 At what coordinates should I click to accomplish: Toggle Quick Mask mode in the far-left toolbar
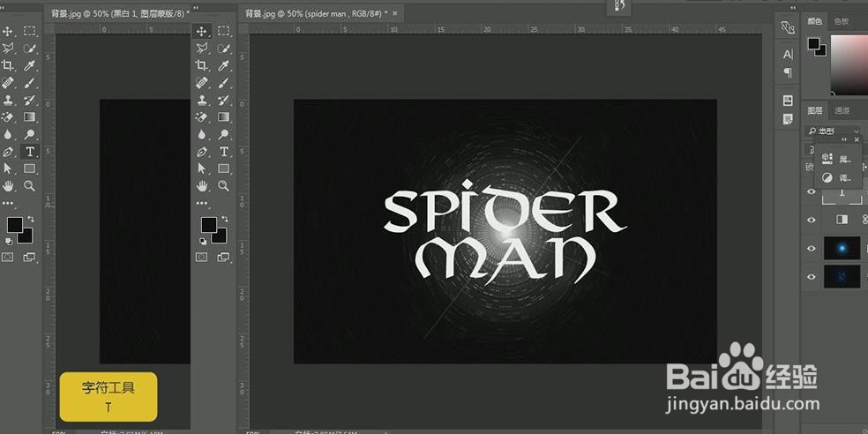point(7,257)
